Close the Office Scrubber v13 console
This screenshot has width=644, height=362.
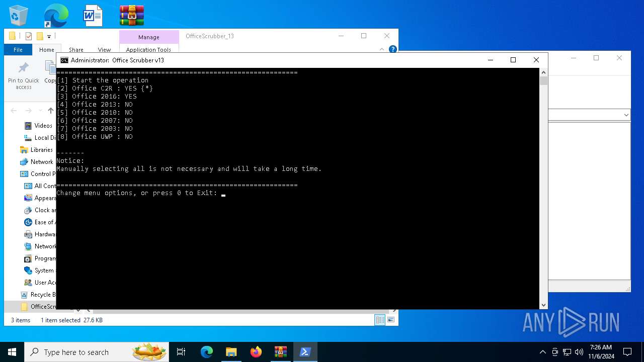click(536, 60)
